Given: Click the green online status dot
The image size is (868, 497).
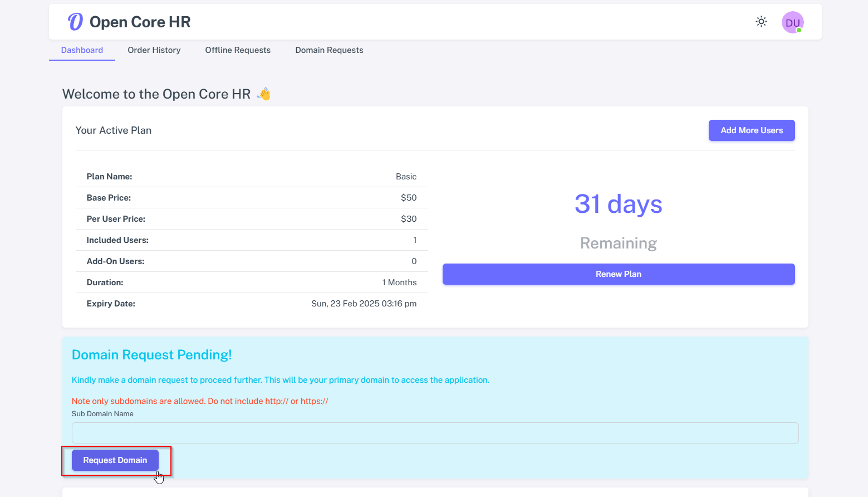Looking at the screenshot, I should 799,30.
